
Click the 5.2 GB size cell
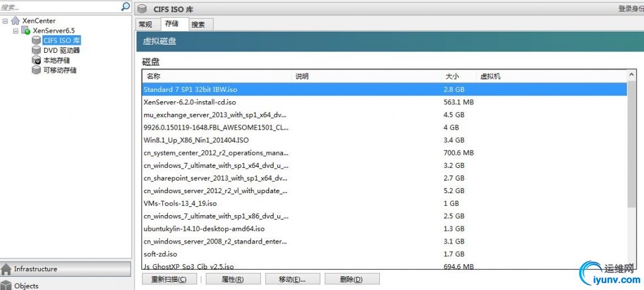[454, 191]
